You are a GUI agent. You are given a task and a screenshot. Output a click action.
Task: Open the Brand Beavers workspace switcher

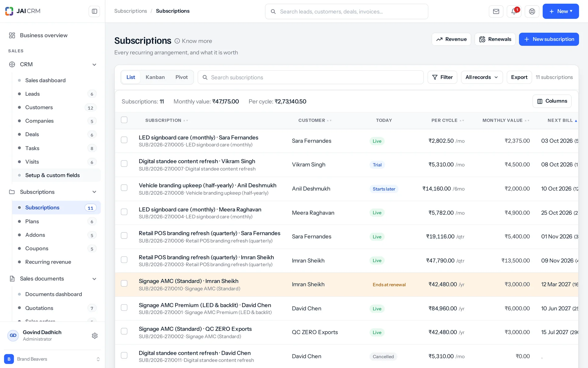[x=52, y=359]
